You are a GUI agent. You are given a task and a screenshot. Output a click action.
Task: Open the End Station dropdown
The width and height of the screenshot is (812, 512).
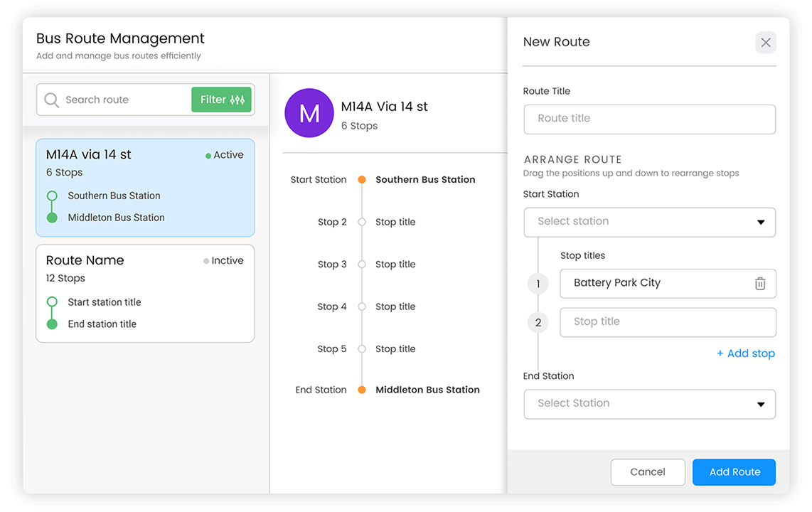point(649,404)
